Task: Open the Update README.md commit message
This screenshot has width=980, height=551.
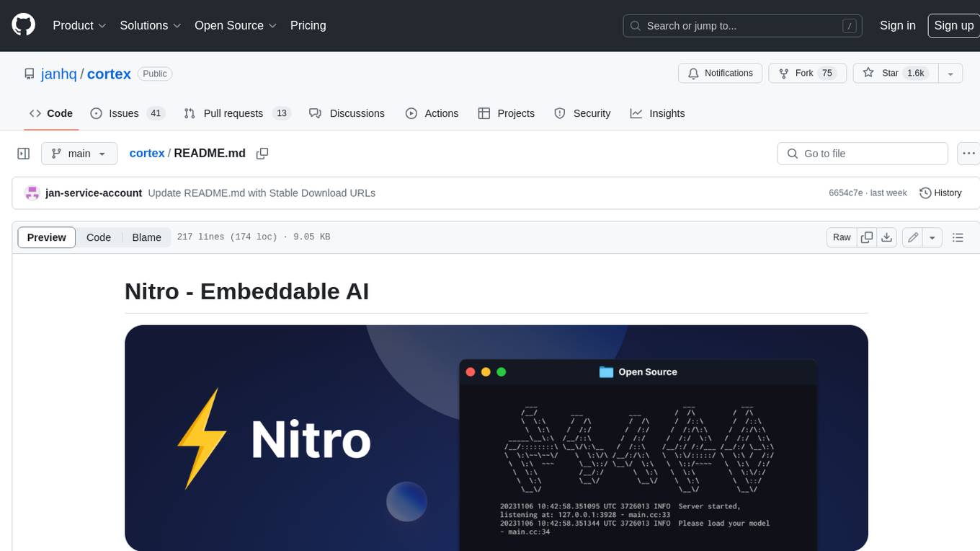Action: pyautogui.click(x=262, y=193)
